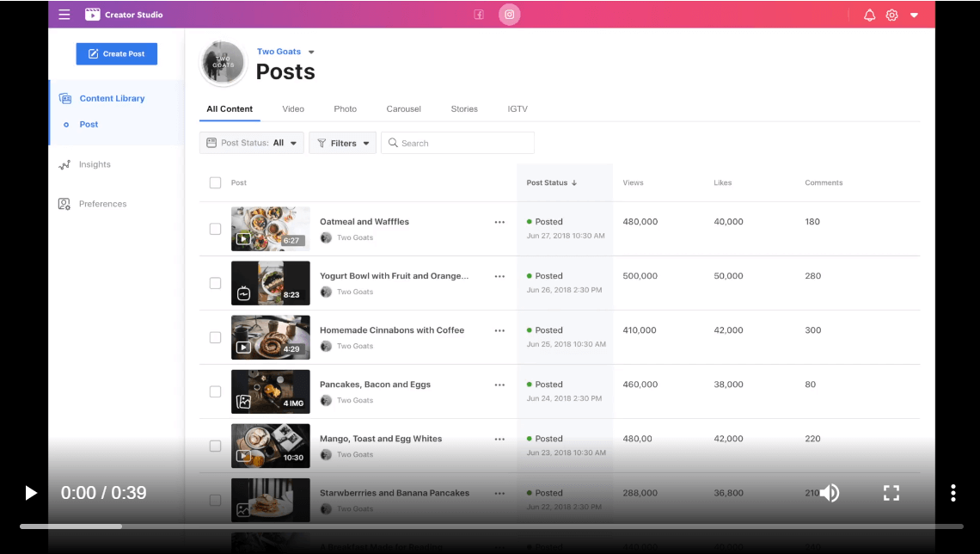This screenshot has height=554, width=980.
Task: Seek on the video progress bar
Action: (x=491, y=526)
